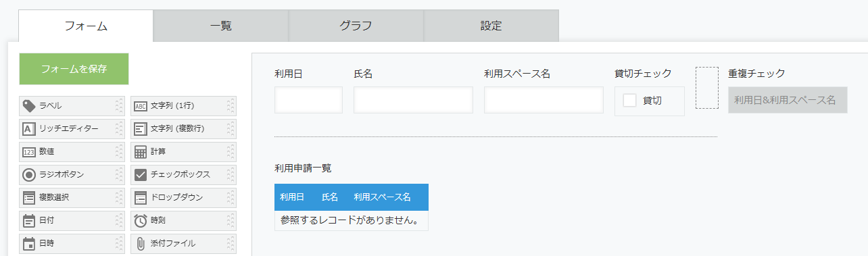Click the 数値 number field icon
Image resolution: width=868 pixels, height=256 pixels.
(x=29, y=152)
